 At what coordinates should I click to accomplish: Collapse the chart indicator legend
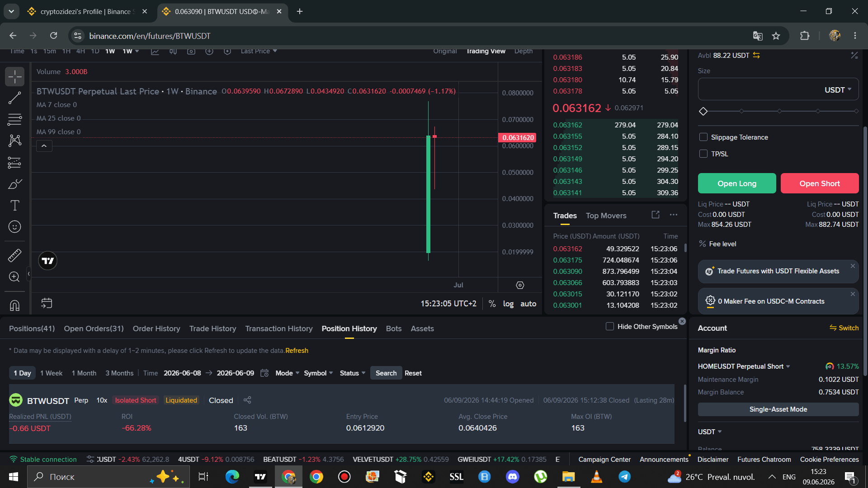pos(44,145)
